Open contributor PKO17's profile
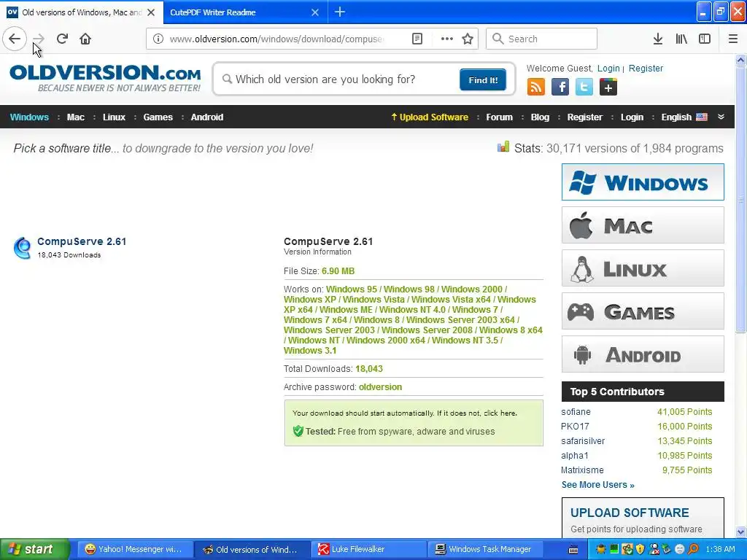 pyautogui.click(x=575, y=427)
